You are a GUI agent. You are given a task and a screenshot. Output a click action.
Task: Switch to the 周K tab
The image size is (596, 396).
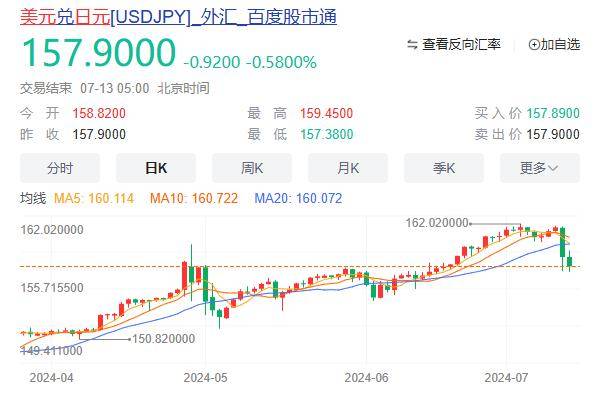pos(252,168)
